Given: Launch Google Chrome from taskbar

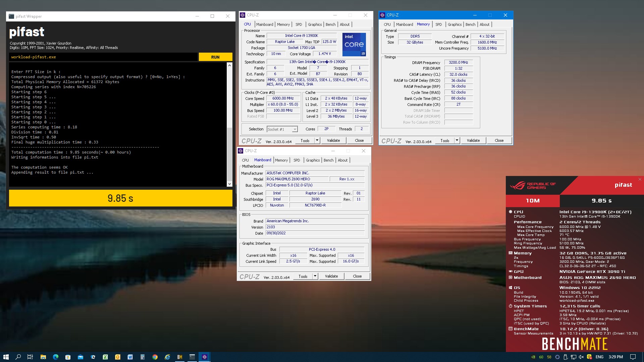Looking at the screenshot, I should click(155, 357).
